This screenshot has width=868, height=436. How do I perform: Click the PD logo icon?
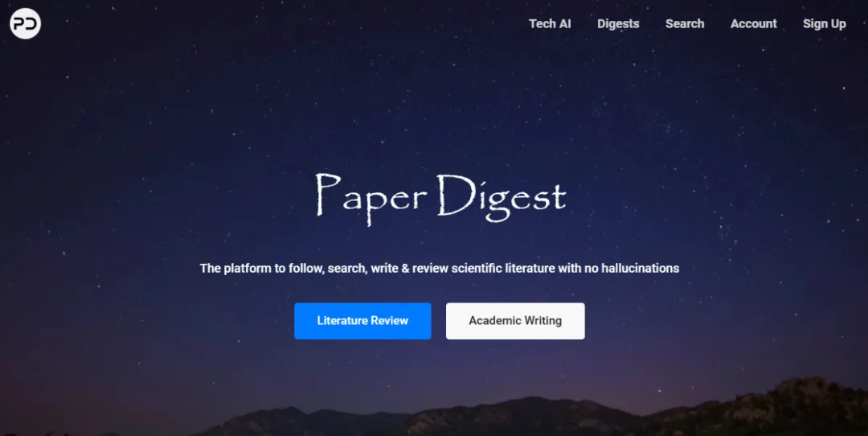pyautogui.click(x=25, y=24)
